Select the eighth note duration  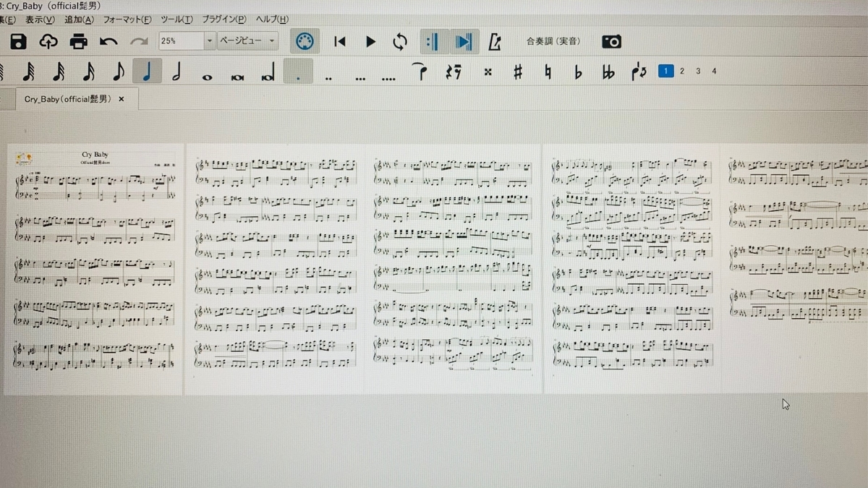click(119, 72)
